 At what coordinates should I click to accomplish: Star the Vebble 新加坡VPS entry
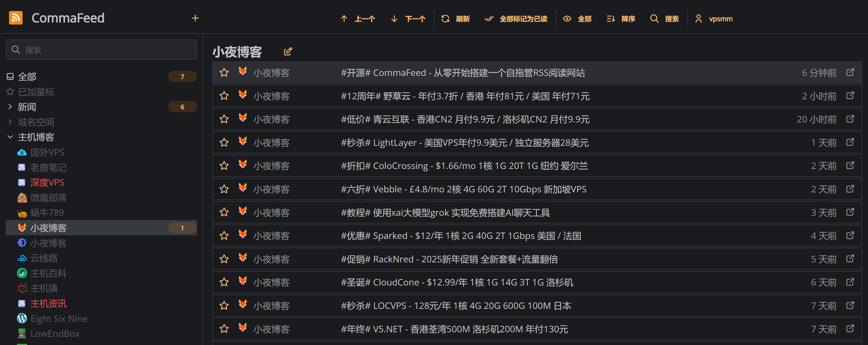224,189
